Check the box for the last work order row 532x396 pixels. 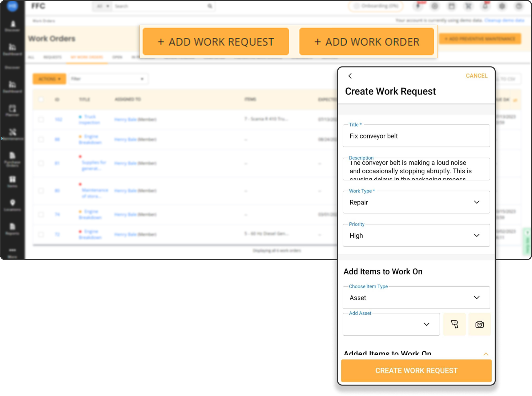(x=41, y=235)
